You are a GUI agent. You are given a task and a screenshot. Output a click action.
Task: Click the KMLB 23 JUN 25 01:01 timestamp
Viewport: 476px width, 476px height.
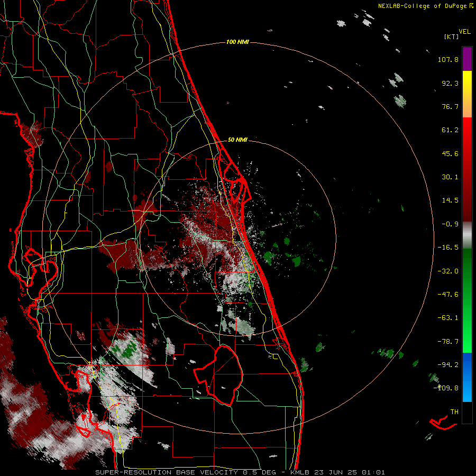pyautogui.click(x=338, y=472)
